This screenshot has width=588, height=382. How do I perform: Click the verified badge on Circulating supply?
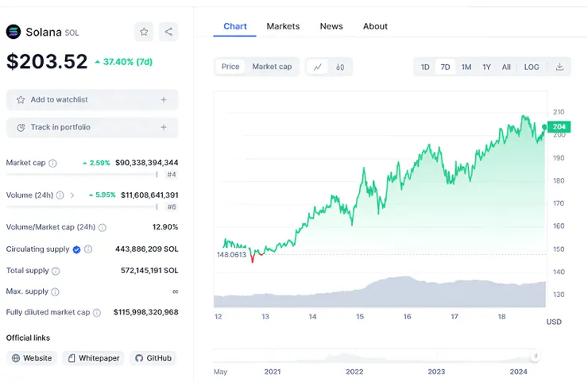[77, 249]
